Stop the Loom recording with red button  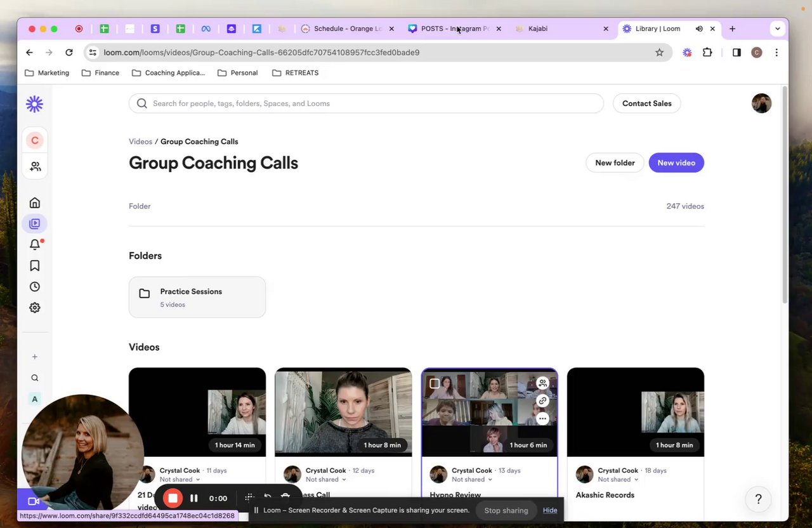click(173, 498)
